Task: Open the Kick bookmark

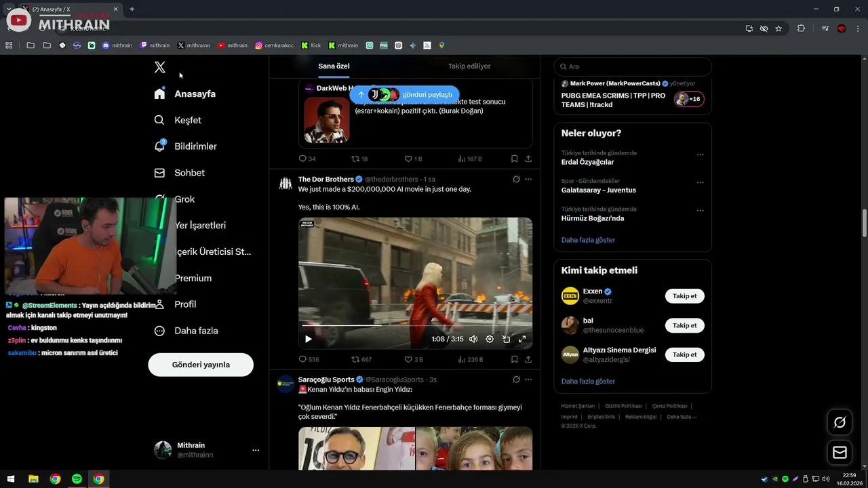Action: 311,45
